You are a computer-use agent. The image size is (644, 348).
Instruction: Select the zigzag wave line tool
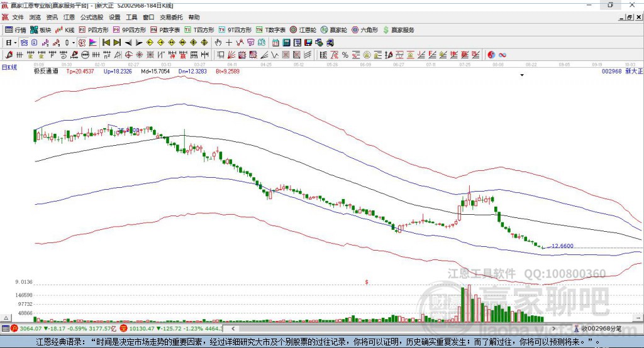click(275, 55)
